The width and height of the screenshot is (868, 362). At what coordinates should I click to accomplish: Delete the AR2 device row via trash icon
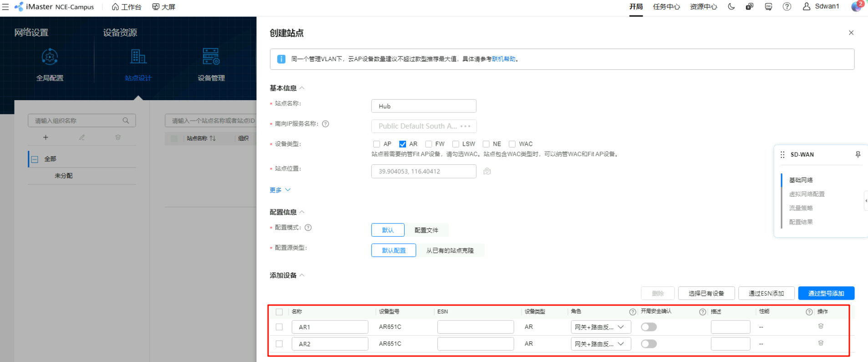point(821,343)
